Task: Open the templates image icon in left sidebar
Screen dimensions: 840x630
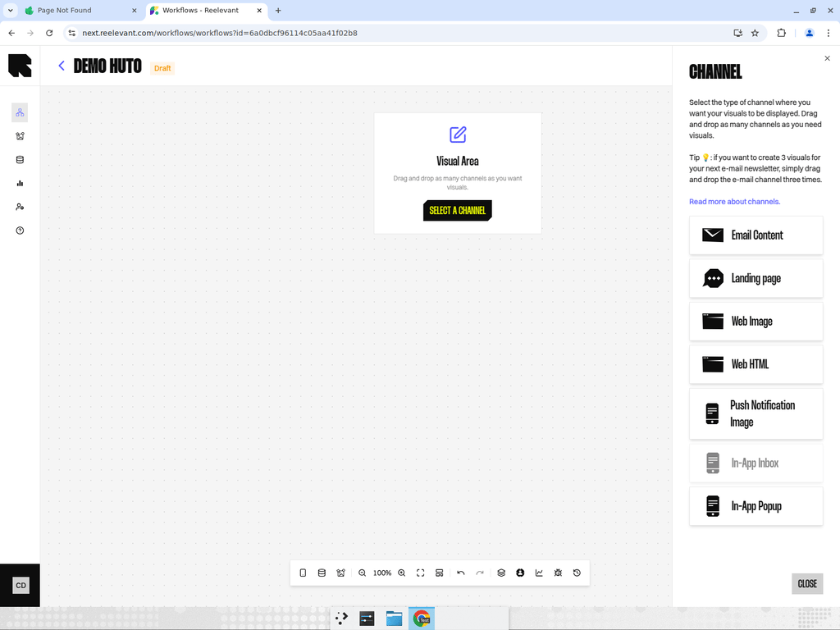Action: pos(20,136)
